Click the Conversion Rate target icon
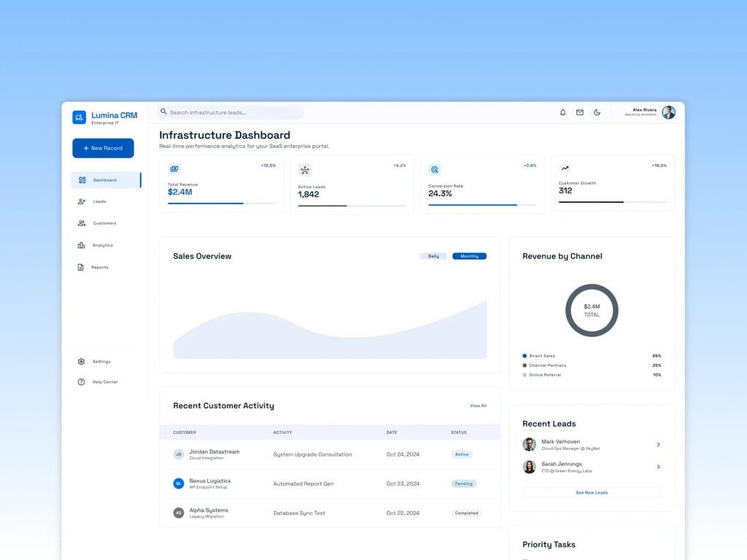This screenshot has width=747, height=560. (x=435, y=169)
